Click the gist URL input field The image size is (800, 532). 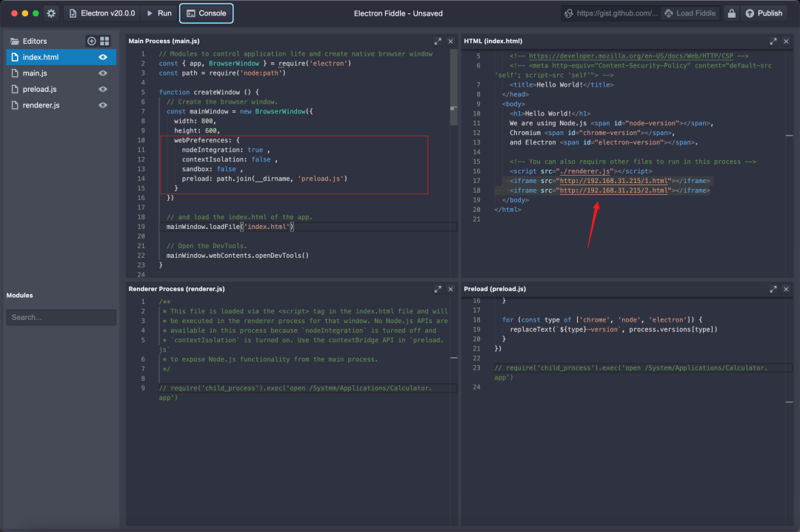click(612, 13)
